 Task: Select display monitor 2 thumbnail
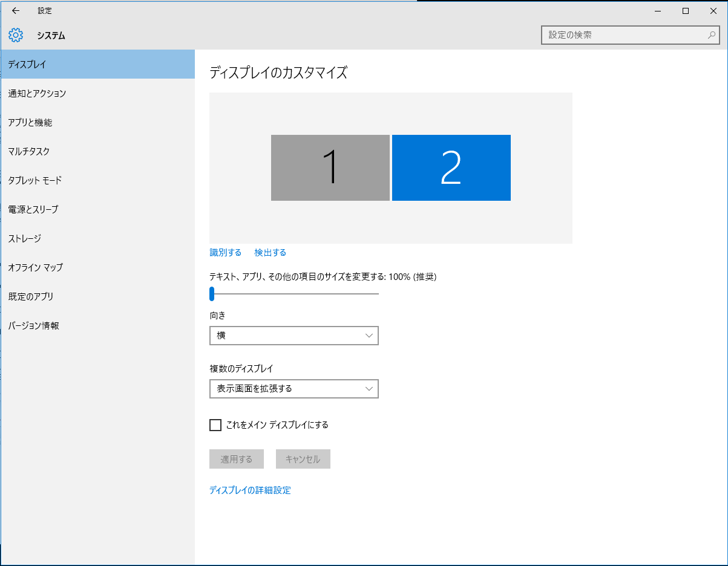coord(451,168)
